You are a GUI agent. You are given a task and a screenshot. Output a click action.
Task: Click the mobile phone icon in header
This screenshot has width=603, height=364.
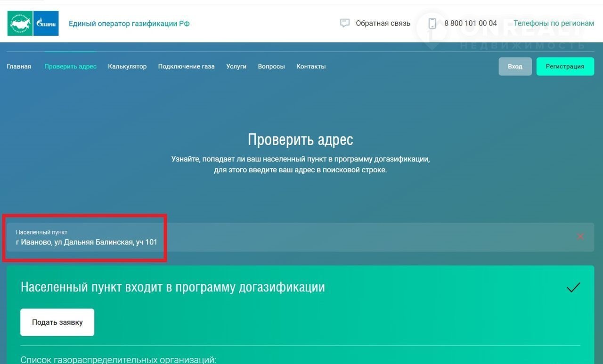[432, 23]
